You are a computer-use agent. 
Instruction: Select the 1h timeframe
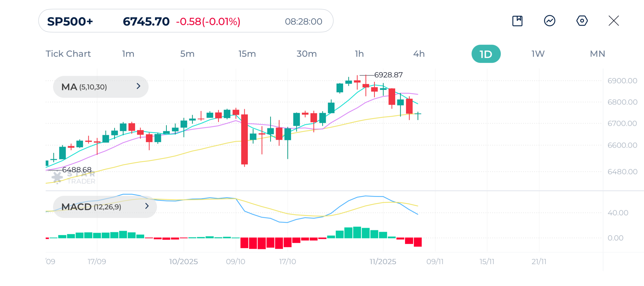359,54
